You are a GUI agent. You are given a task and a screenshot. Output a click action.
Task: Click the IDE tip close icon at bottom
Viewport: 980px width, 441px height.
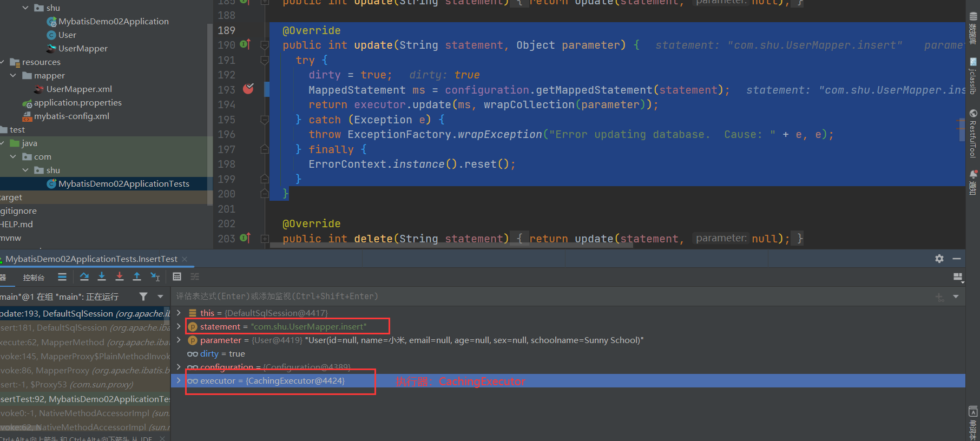click(162, 438)
